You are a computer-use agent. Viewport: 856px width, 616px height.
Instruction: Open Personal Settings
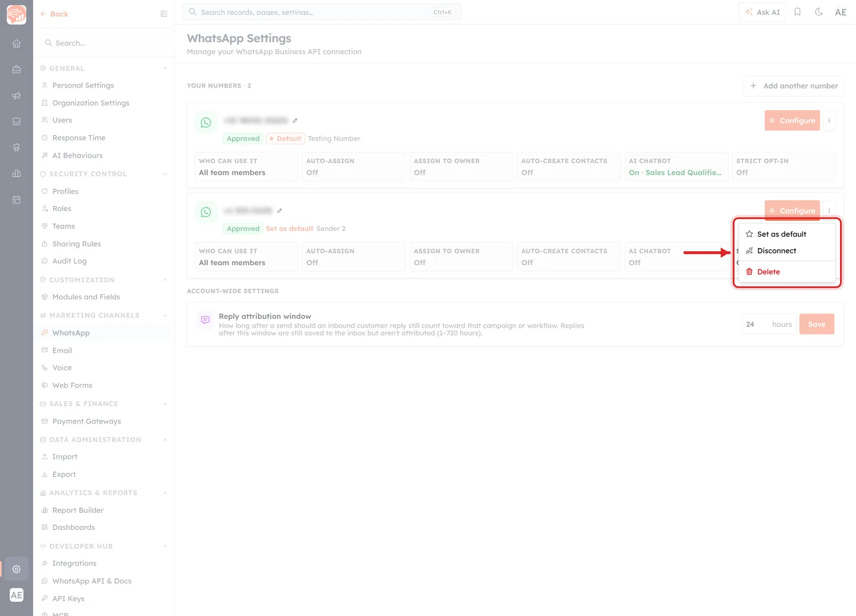click(83, 86)
